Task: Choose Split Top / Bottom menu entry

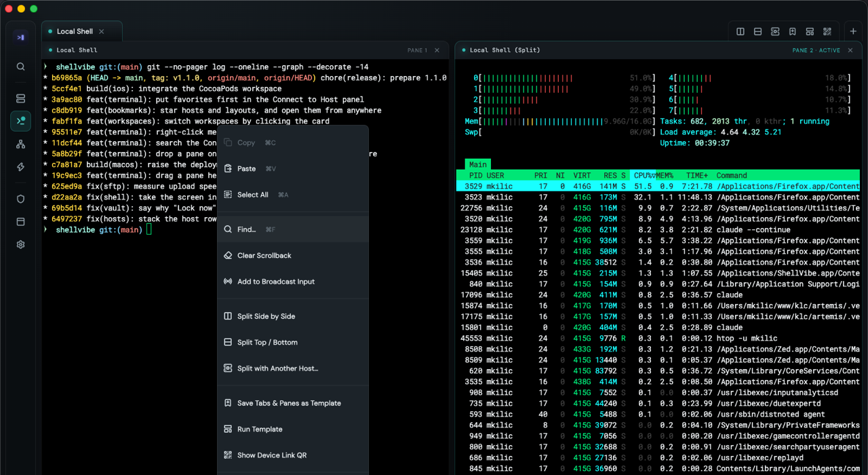Action: [x=293, y=342]
